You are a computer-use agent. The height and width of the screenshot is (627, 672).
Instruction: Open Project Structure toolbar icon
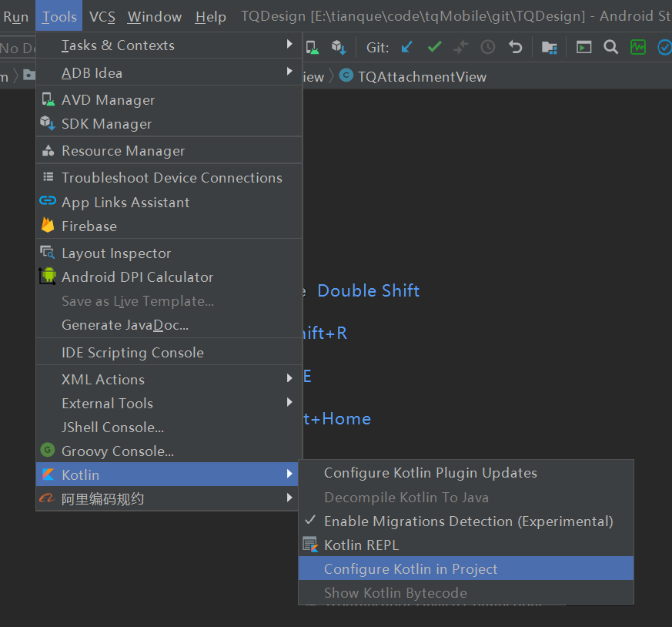(x=549, y=47)
